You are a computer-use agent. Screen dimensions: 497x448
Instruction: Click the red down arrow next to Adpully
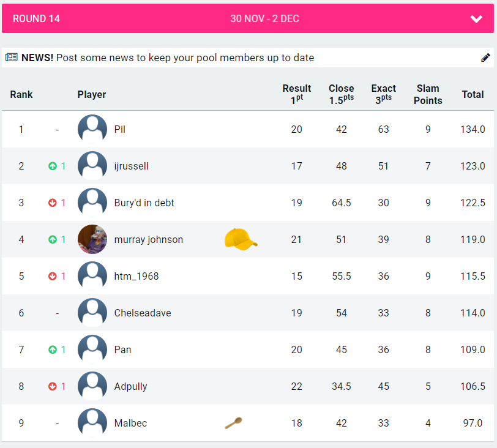[53, 386]
